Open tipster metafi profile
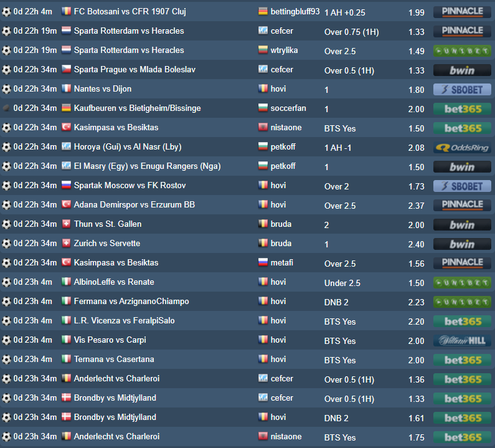495x448 pixels. point(281,262)
